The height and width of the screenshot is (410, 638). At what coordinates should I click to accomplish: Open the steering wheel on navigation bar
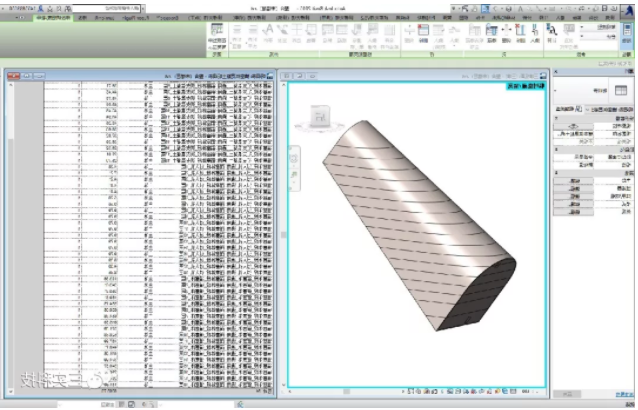click(295, 158)
